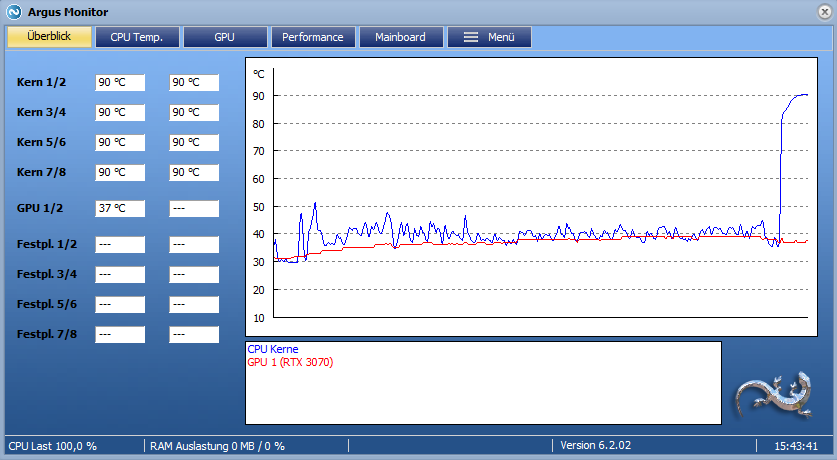Select the second Kern 5/6 temperature field
This screenshot has height=460, width=837.
click(194, 142)
